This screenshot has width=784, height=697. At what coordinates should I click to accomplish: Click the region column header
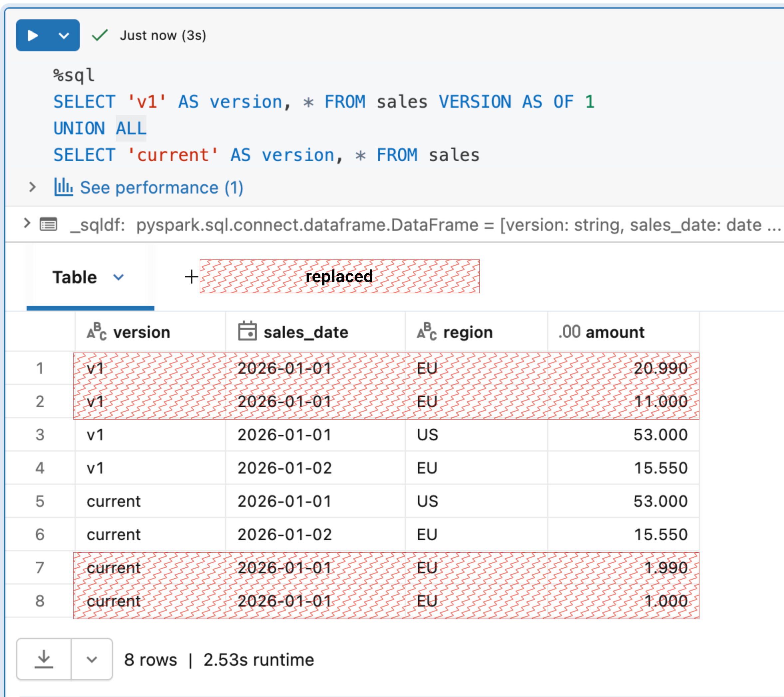click(x=468, y=332)
